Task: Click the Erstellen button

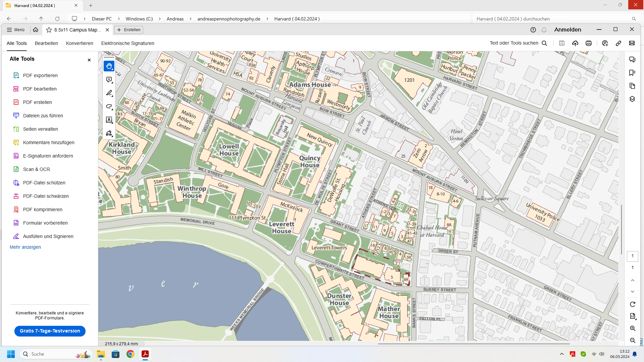Action: pyautogui.click(x=129, y=30)
